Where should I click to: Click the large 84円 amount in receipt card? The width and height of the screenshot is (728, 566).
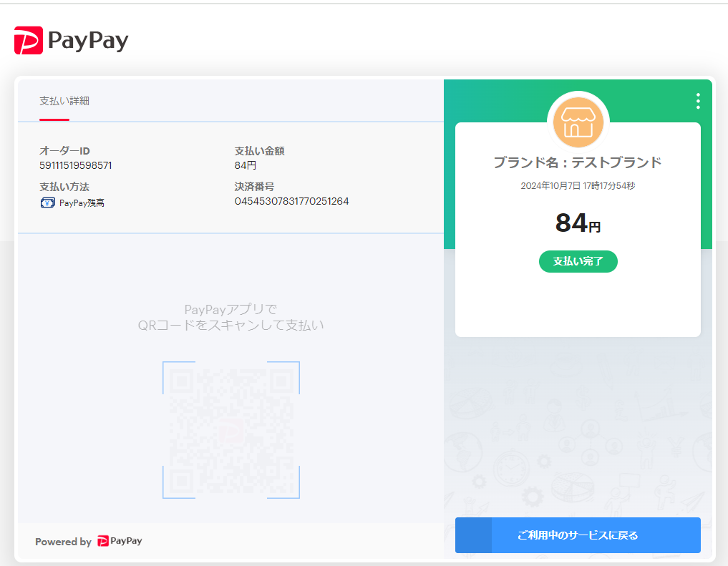(x=578, y=224)
